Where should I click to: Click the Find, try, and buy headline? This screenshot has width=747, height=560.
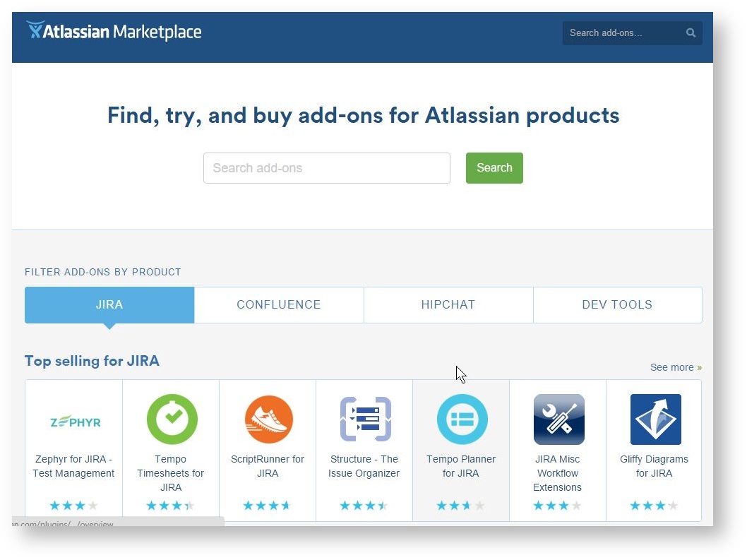click(363, 115)
